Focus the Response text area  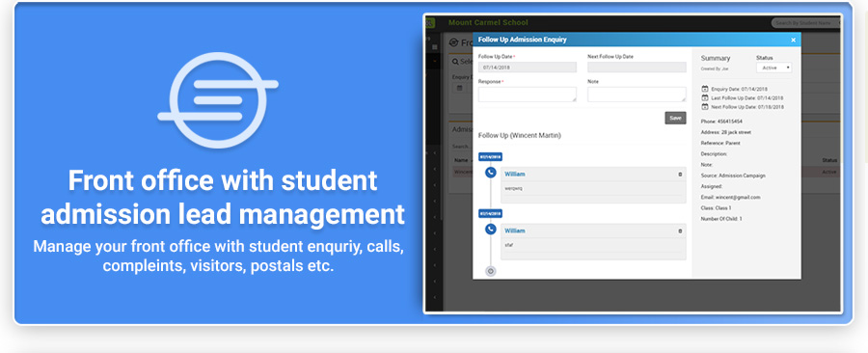[x=527, y=95]
